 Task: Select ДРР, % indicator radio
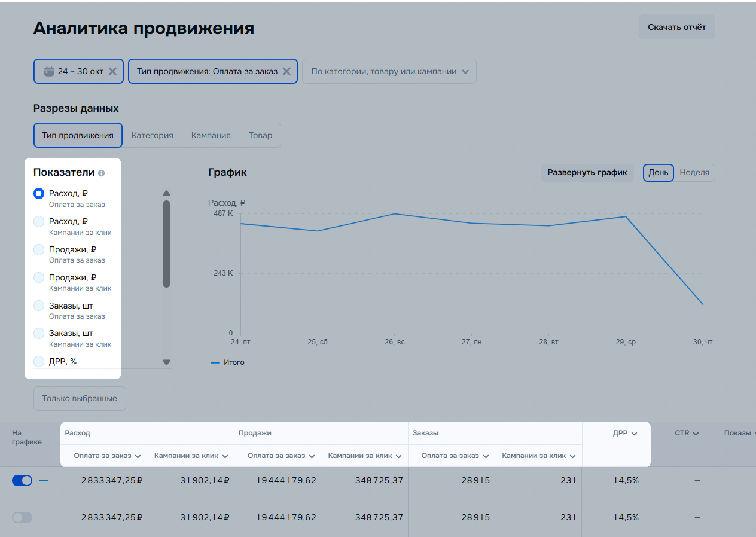click(x=39, y=361)
